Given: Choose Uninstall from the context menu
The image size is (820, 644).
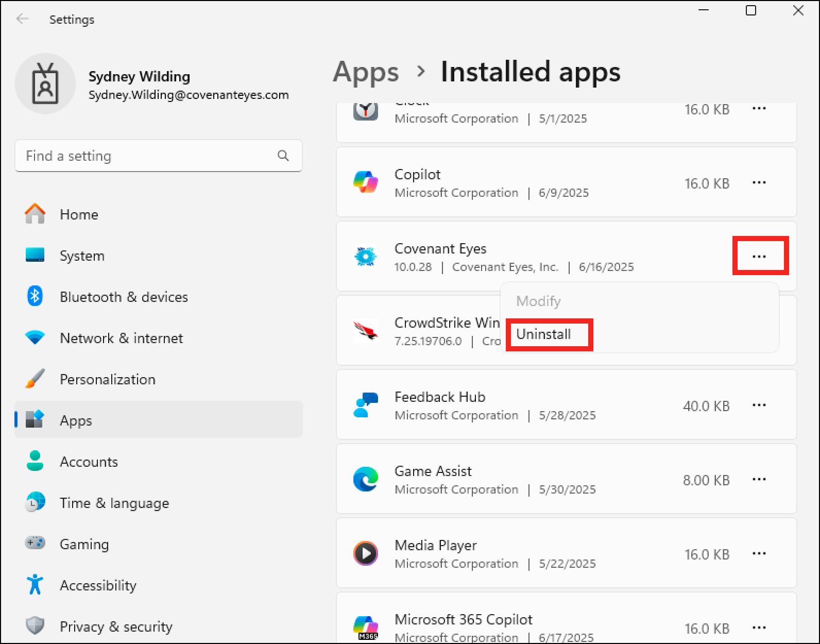Looking at the screenshot, I should pos(543,334).
